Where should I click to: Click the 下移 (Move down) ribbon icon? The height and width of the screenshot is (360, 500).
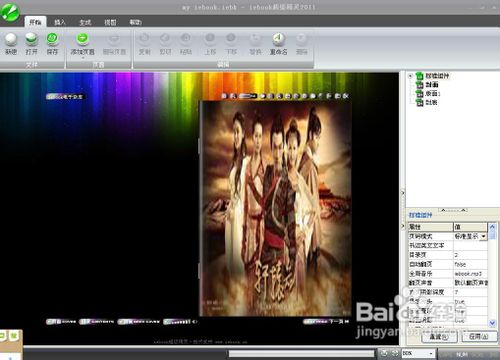[x=231, y=43]
